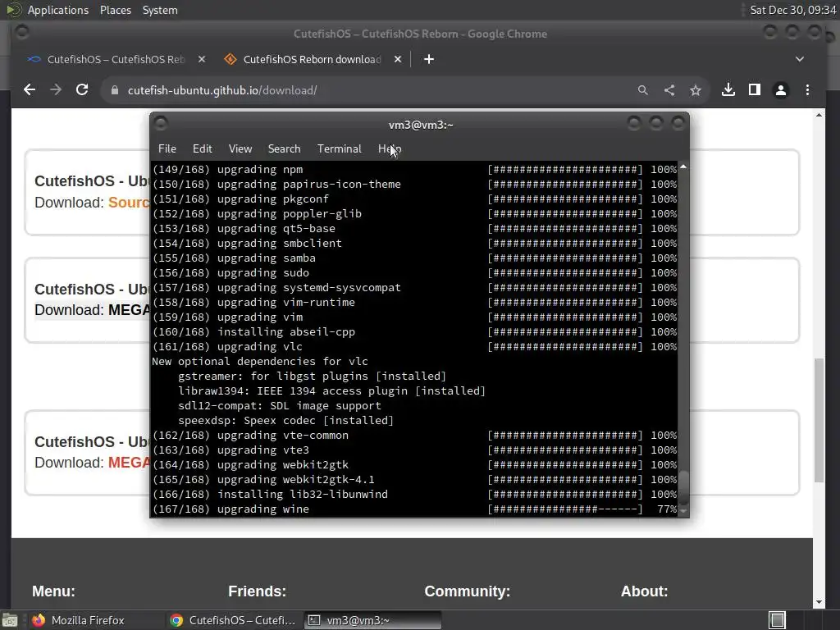
Task: Switch to CutefishOS – CutefishOS Reb tab
Action: tap(116, 59)
